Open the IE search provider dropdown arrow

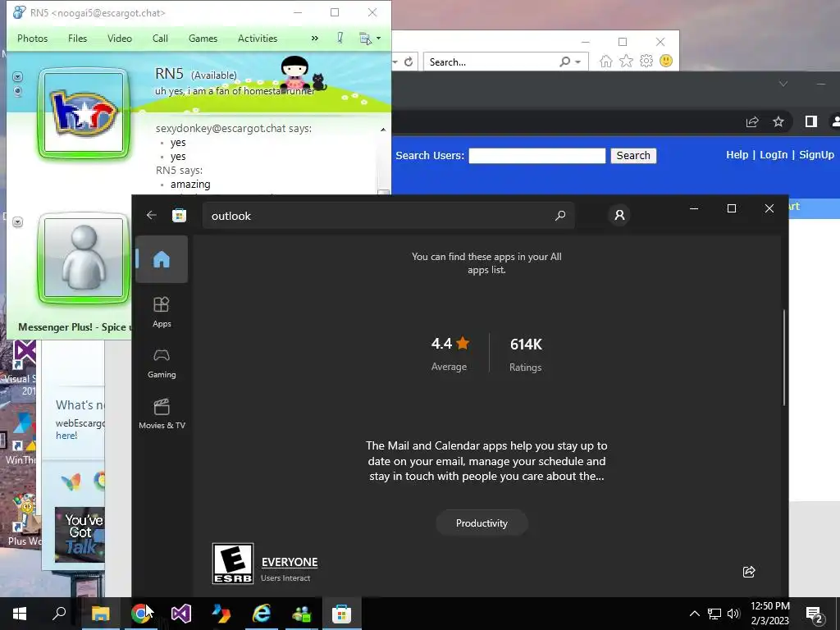pos(577,62)
